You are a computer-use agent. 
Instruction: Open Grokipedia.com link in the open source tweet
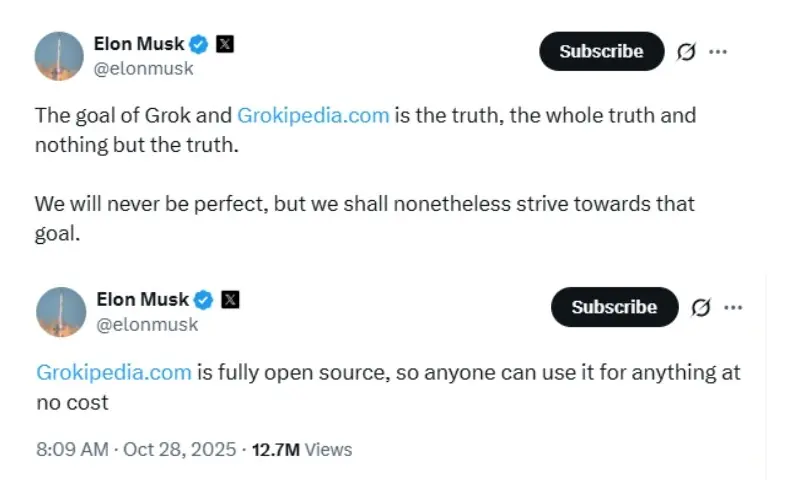(x=113, y=373)
